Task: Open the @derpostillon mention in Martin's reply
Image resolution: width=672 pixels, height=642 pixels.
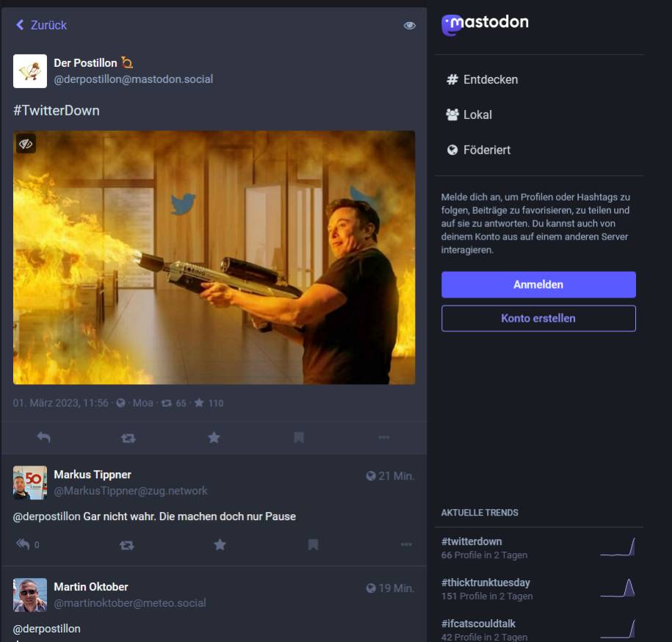Action: [x=47, y=629]
